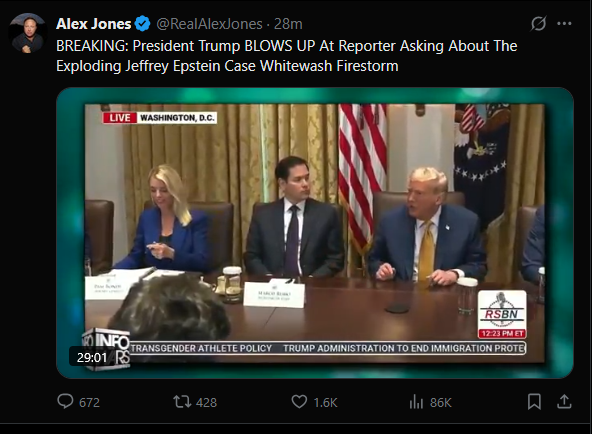Click the 29:01 video duration badge
592x434 pixels.
pos(92,357)
